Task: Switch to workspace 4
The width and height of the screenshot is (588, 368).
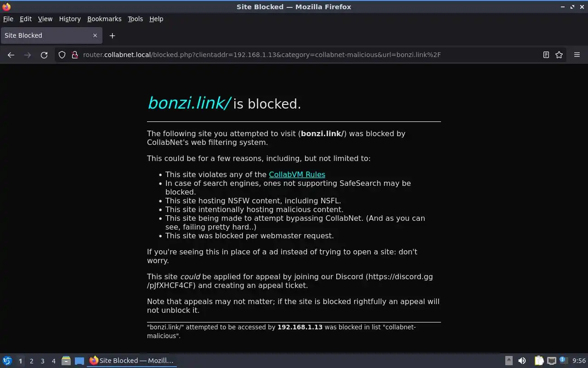Action: point(53,361)
